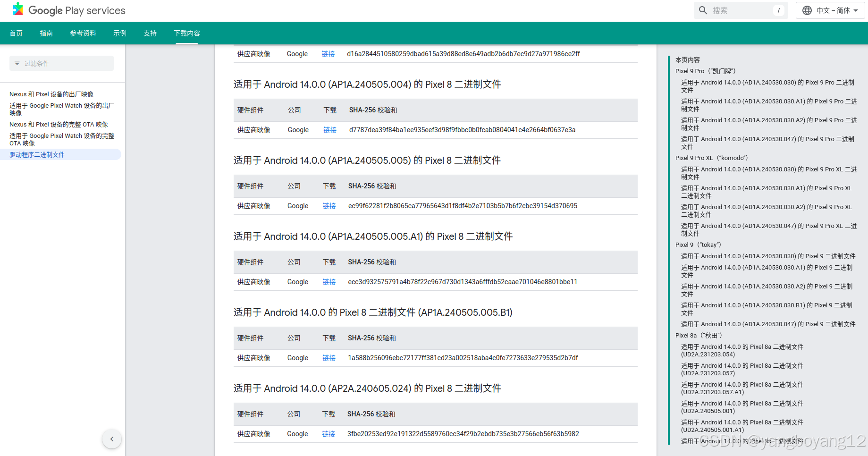Open Google Pixel Watch 设备的出厂映像 sidebar item

pos(62,109)
